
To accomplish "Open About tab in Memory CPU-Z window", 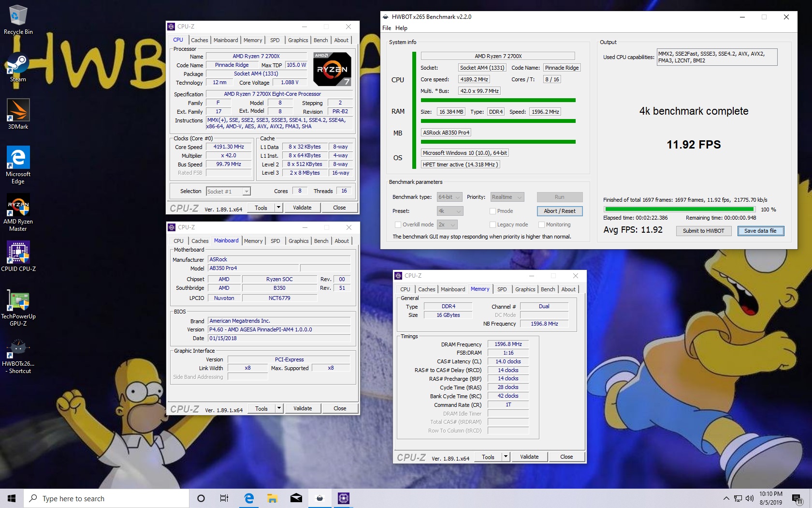I will (x=568, y=289).
